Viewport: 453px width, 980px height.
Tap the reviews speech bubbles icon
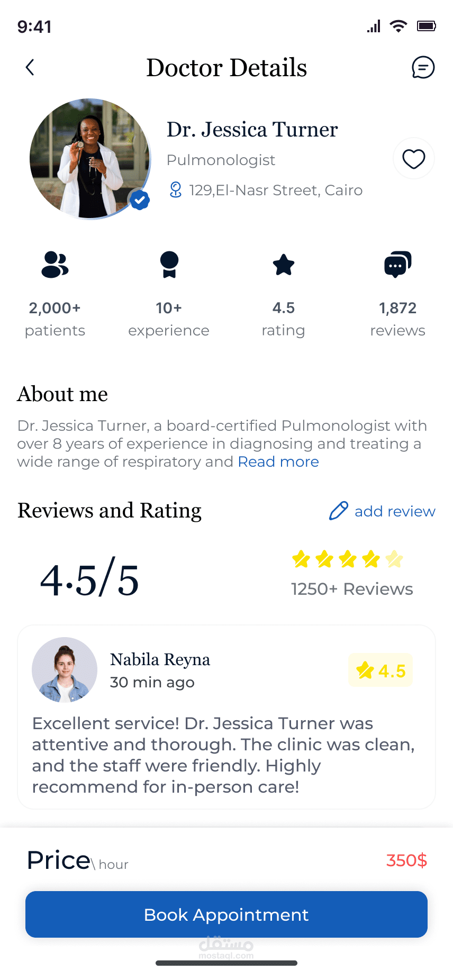[397, 265]
